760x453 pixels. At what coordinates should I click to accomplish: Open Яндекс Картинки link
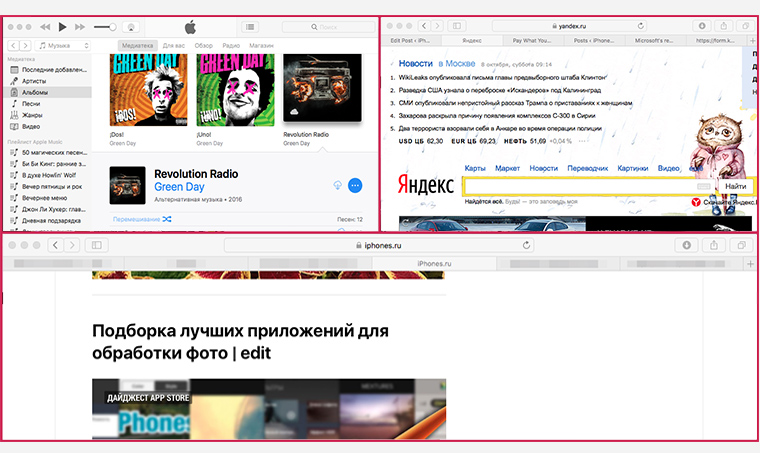click(633, 168)
